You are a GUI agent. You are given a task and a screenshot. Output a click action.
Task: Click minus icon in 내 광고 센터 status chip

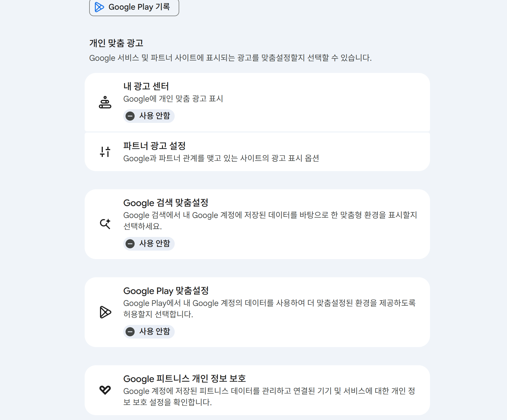[130, 116]
